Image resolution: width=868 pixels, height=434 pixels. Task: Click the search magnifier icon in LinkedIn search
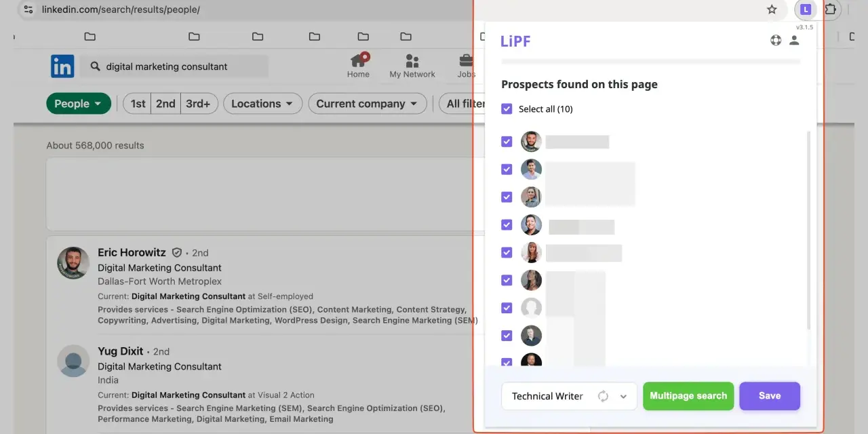[x=94, y=66]
